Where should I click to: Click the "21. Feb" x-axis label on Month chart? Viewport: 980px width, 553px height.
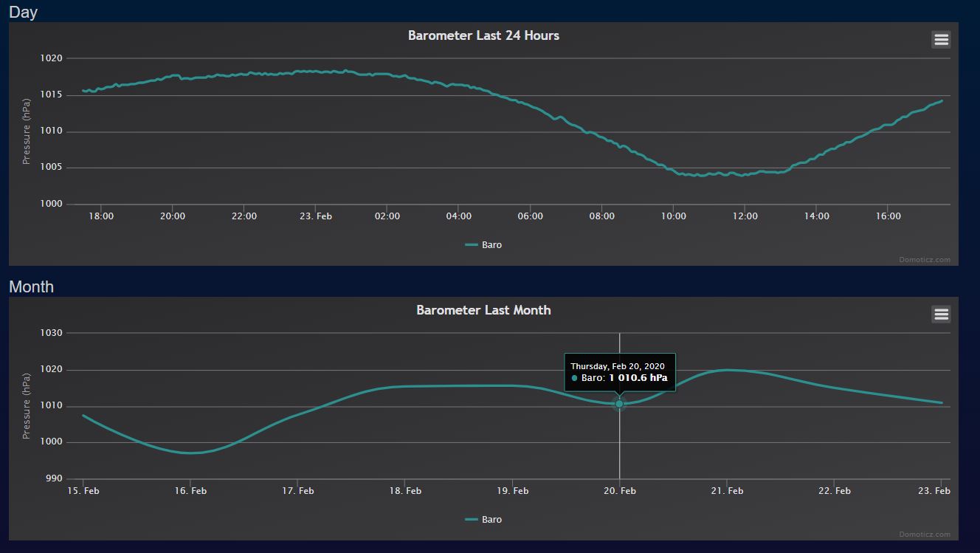coord(727,491)
